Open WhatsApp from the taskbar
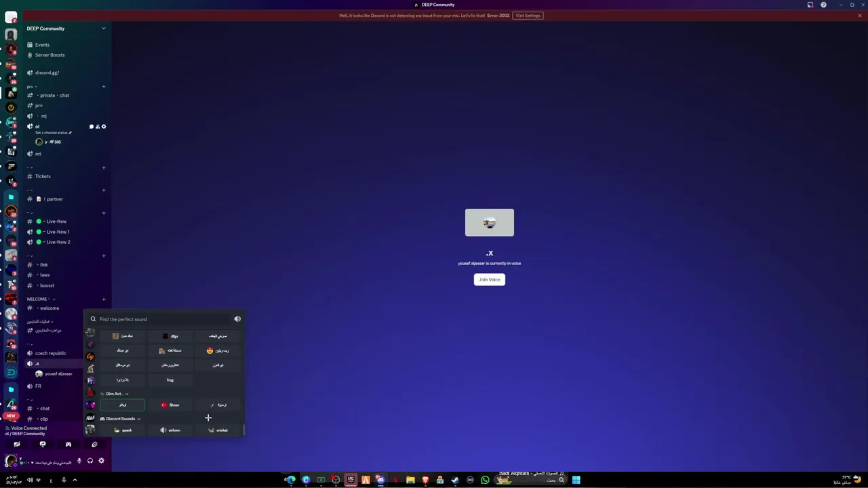 click(485, 480)
